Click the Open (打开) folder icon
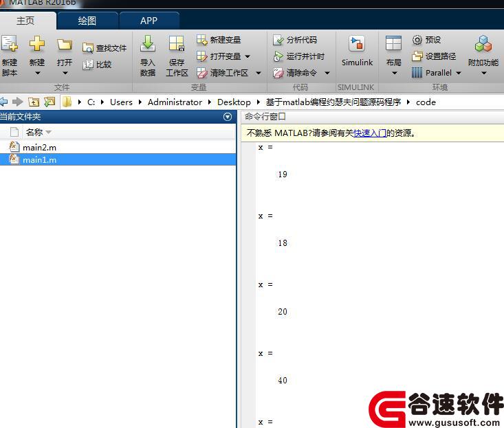Image resolution: width=504 pixels, height=428 pixels. pos(64,44)
